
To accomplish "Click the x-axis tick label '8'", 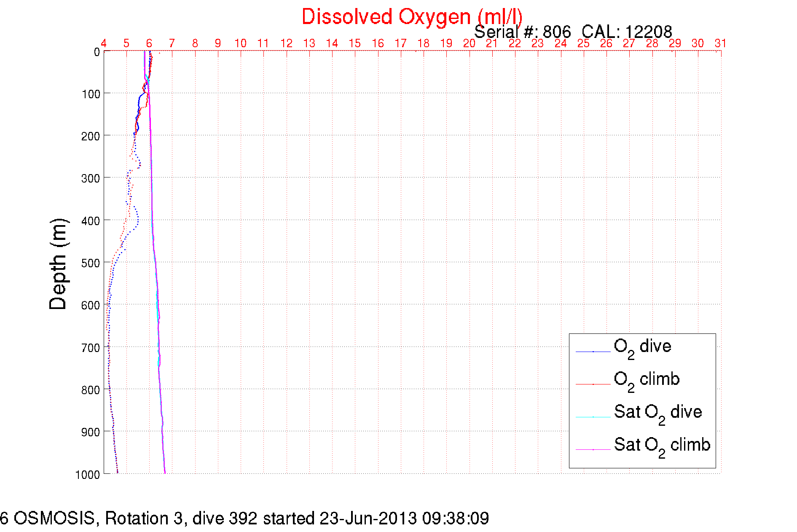I will click(x=195, y=43).
